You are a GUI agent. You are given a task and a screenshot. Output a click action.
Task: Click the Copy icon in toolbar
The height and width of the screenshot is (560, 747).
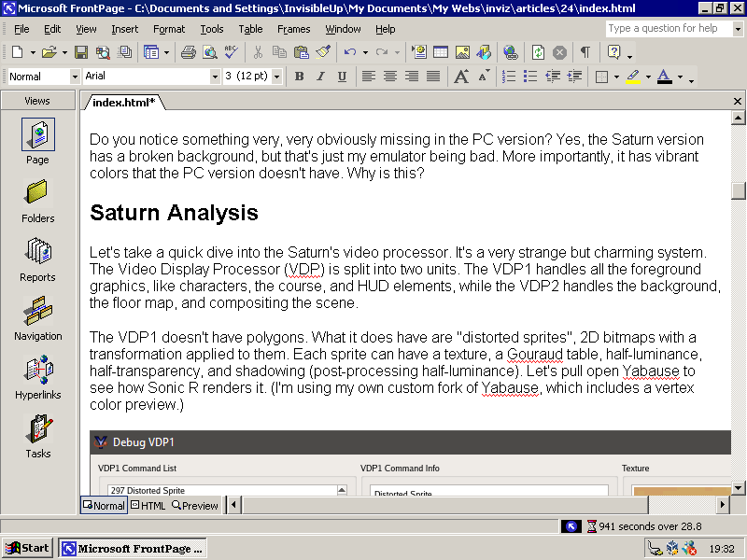(279, 52)
